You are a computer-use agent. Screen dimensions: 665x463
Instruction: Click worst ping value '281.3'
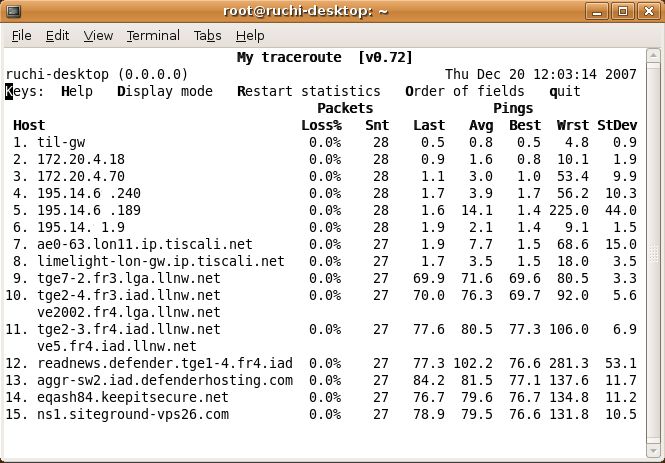569,363
